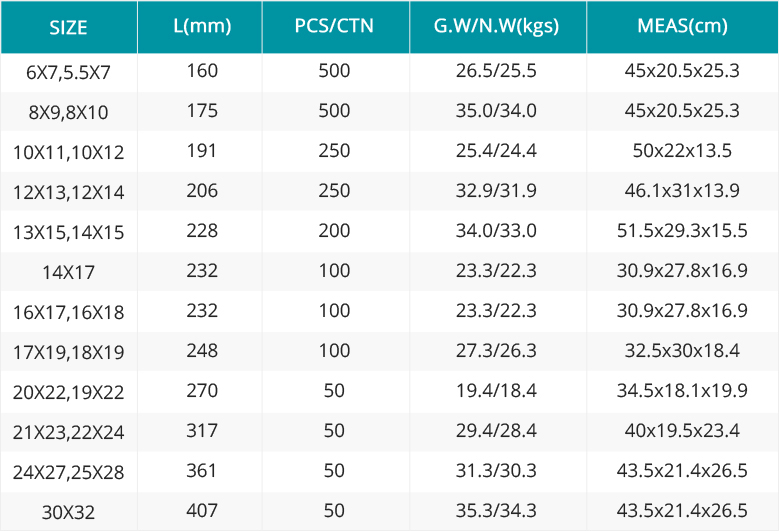Click the length value 191

pyautogui.click(x=202, y=151)
